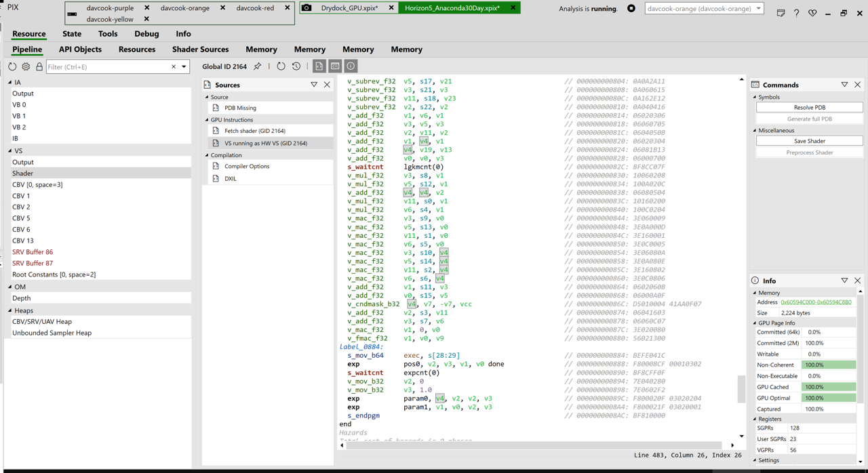This screenshot has width=868, height=473.
Task: Open pipeline view settings gear
Action: click(26, 67)
